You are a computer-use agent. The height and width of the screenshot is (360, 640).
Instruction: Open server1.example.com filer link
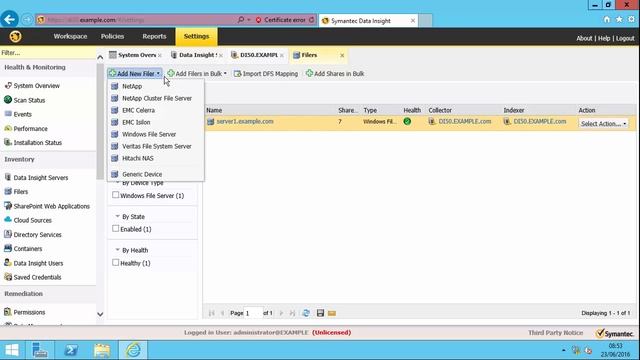(245, 122)
